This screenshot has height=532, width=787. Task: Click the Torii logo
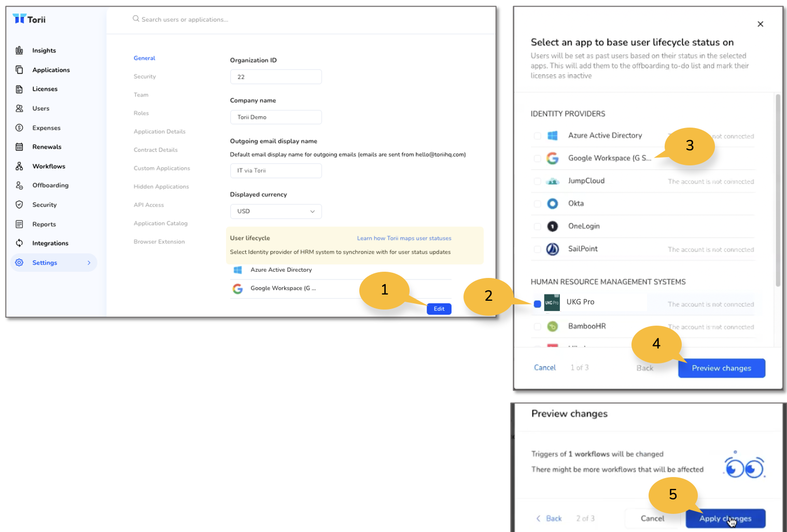pos(29,19)
